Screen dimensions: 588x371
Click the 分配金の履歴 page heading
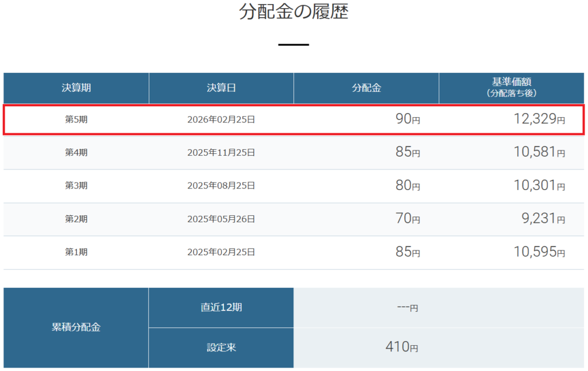pos(293,13)
